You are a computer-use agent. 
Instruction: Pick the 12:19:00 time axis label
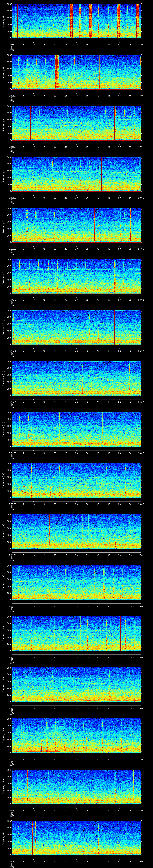coord(12,198)
